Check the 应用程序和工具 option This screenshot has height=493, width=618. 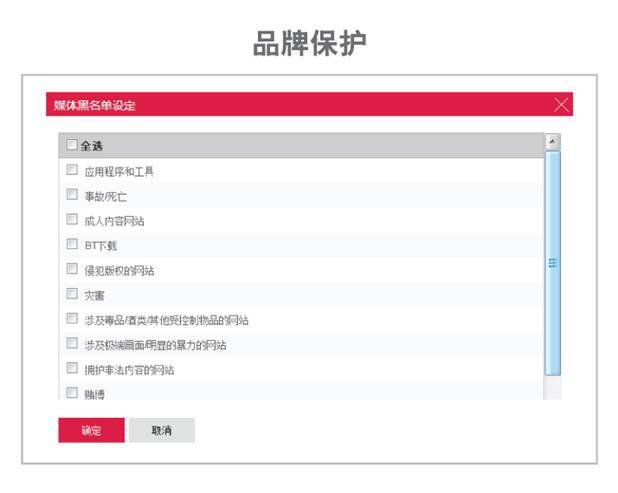72,169
